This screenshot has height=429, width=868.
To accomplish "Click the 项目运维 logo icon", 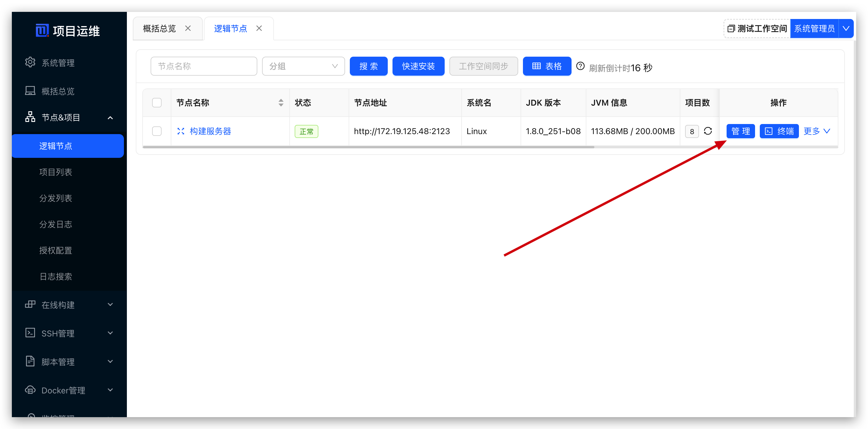I will click(42, 30).
